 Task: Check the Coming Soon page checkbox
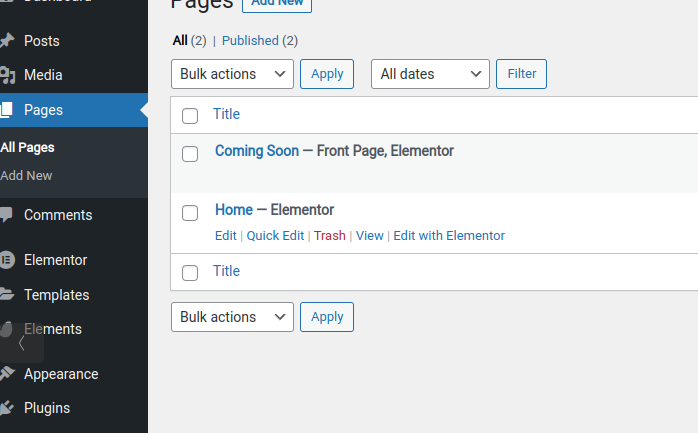[190, 153]
